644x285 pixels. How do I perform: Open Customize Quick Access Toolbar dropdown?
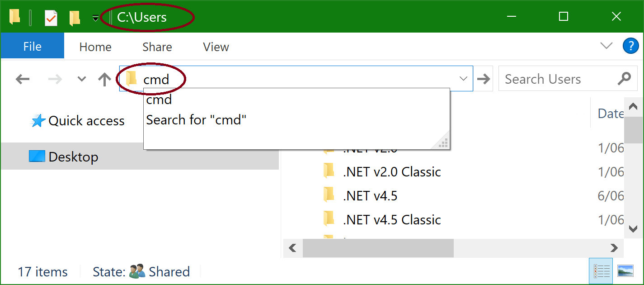click(95, 18)
